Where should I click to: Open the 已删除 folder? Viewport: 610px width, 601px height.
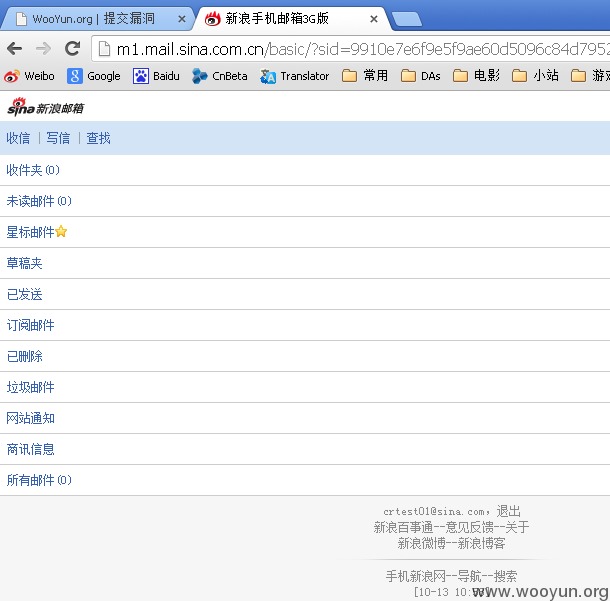[x=24, y=356]
